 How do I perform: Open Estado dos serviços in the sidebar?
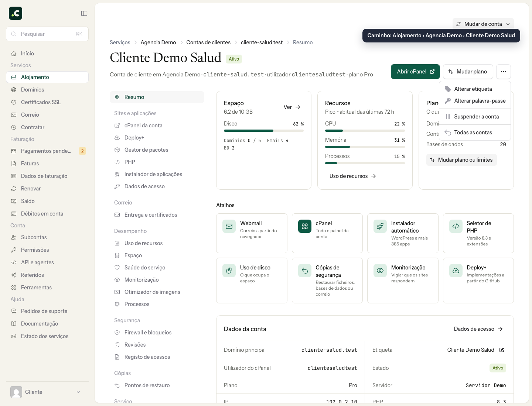pyautogui.click(x=47, y=336)
